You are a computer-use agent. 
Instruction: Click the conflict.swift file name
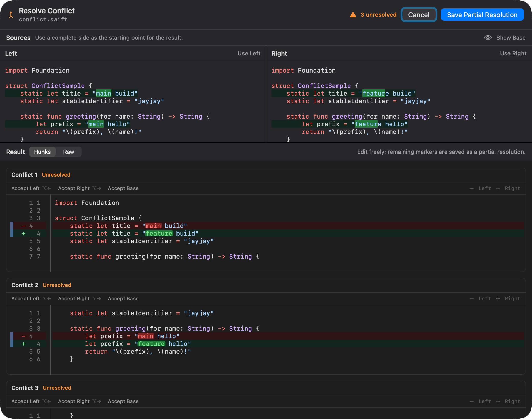coord(43,20)
